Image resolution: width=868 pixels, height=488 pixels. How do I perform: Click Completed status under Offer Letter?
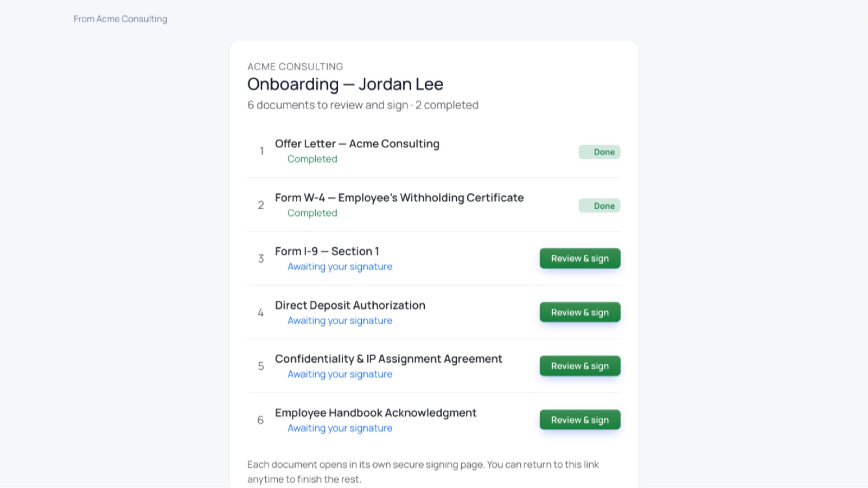[312, 159]
